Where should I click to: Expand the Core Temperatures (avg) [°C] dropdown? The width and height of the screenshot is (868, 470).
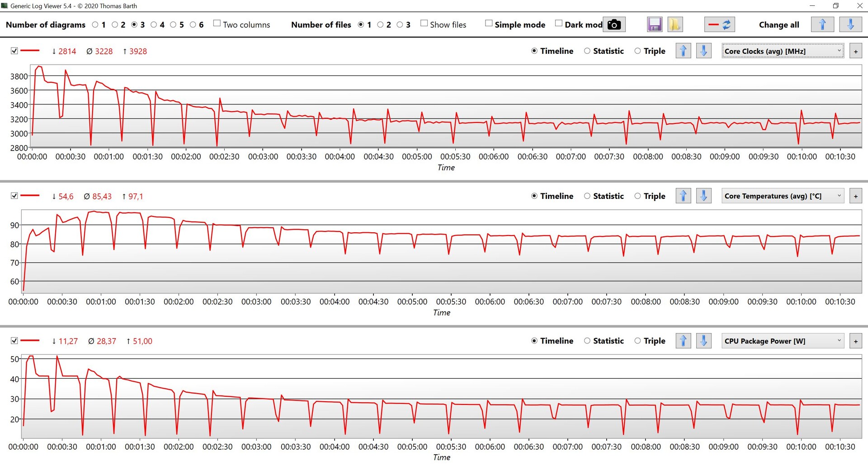pyautogui.click(x=783, y=196)
